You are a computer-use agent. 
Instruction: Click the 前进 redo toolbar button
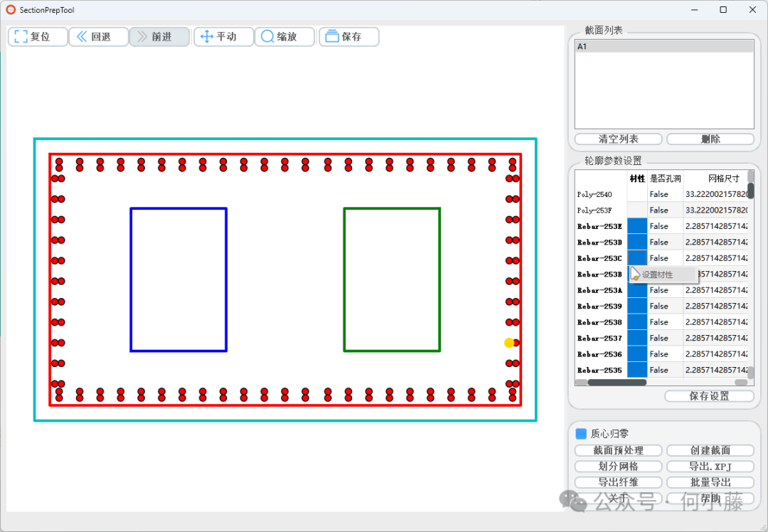click(159, 37)
